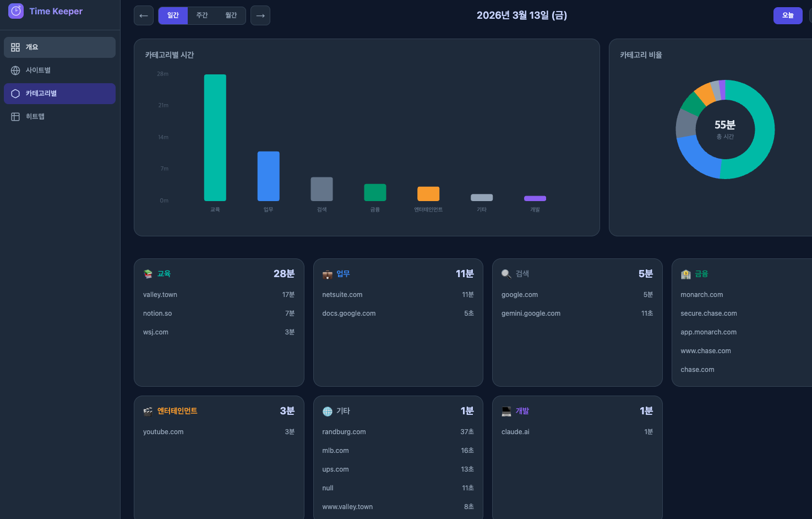Image resolution: width=812 pixels, height=519 pixels.
Task: Click the 검색 magnifier icon on card
Action: tap(506, 274)
